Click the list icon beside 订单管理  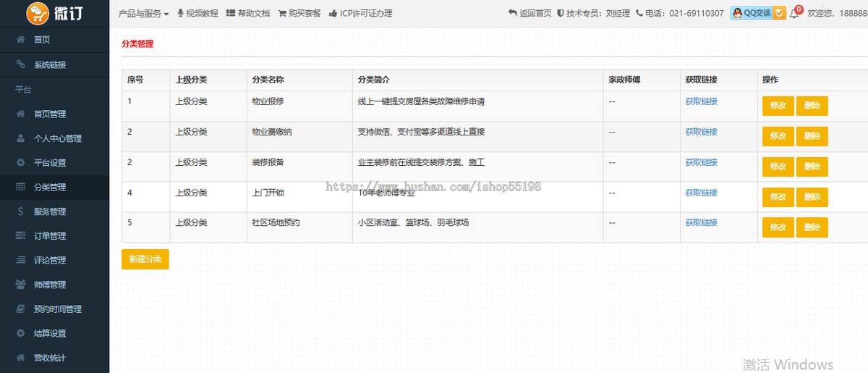(20, 235)
